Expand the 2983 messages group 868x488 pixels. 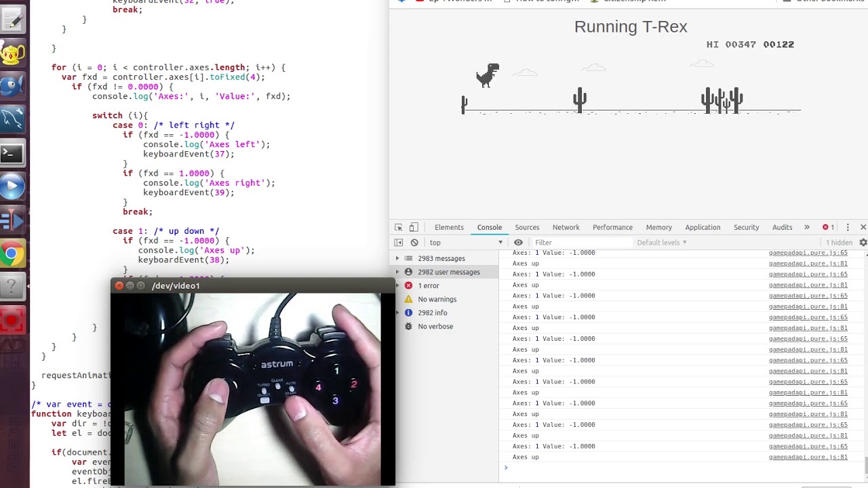[x=397, y=258]
